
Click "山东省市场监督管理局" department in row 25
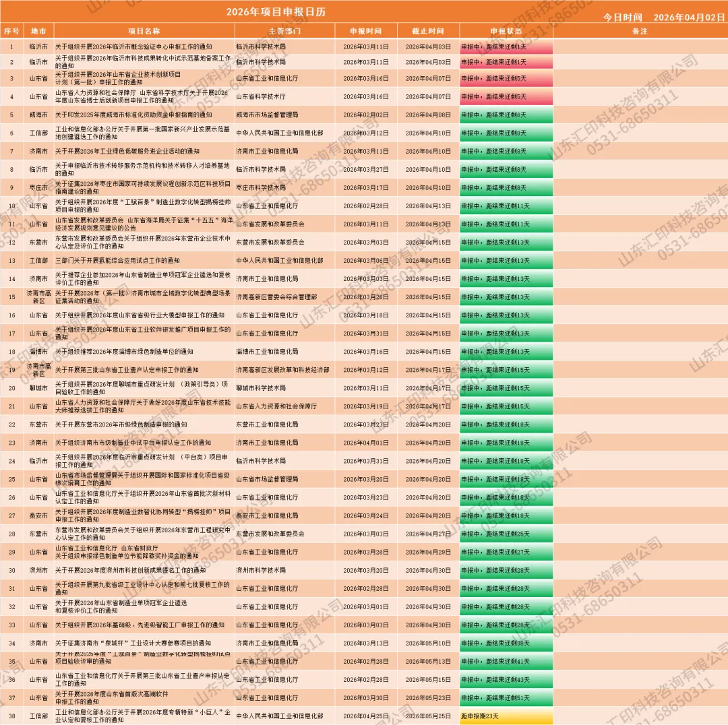267,479
